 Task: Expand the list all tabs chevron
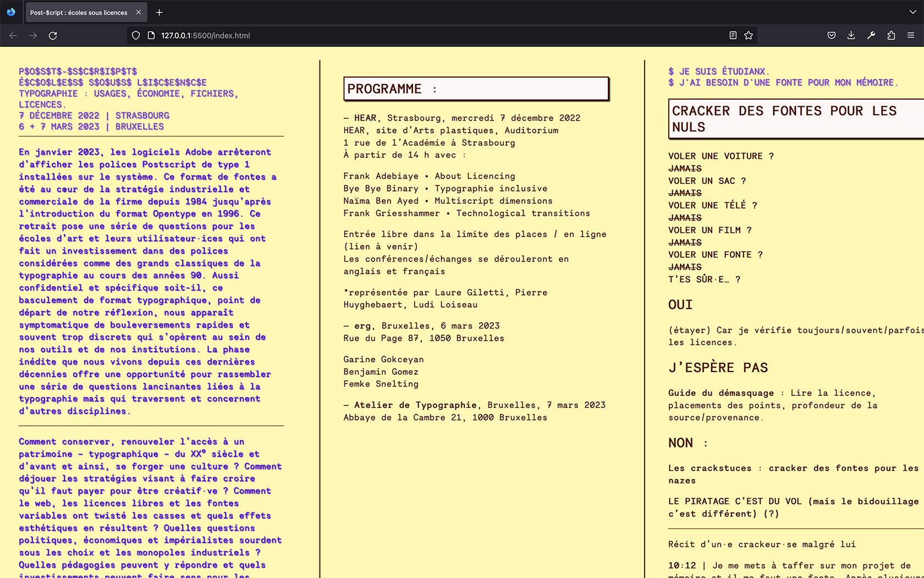click(x=912, y=12)
